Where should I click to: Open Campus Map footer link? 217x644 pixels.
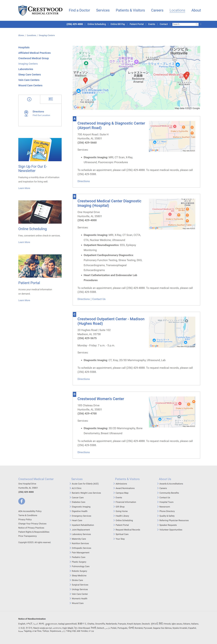pos(122,493)
